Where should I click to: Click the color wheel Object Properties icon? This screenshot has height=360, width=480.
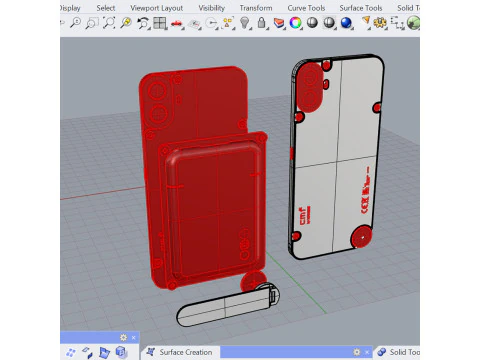click(x=295, y=23)
